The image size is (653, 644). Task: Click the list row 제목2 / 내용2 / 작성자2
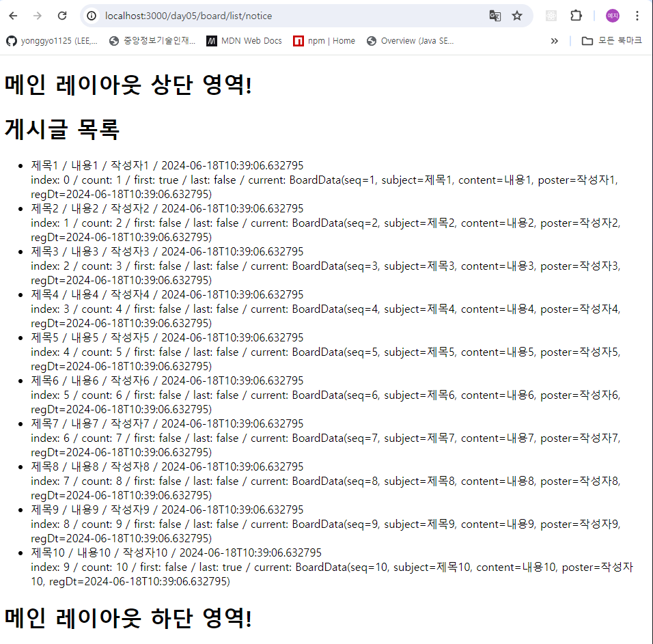click(x=167, y=208)
